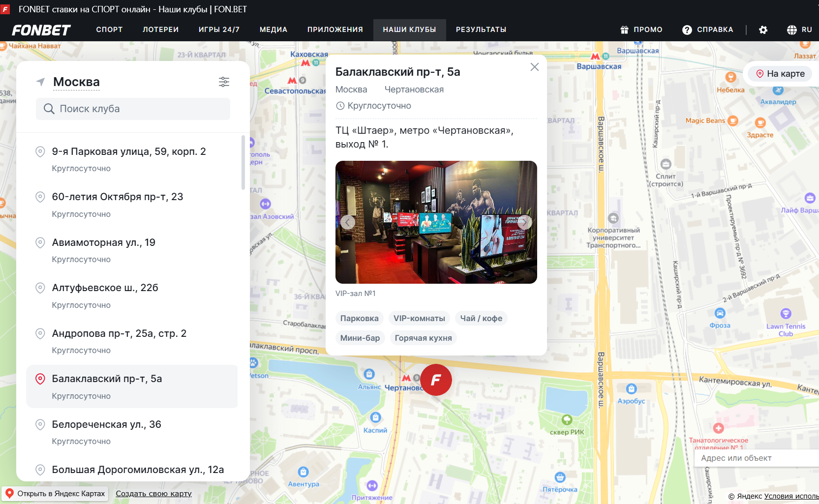Click the Чертановская metro icon on map
Image resolution: width=819 pixels, height=504 pixels.
(x=406, y=378)
